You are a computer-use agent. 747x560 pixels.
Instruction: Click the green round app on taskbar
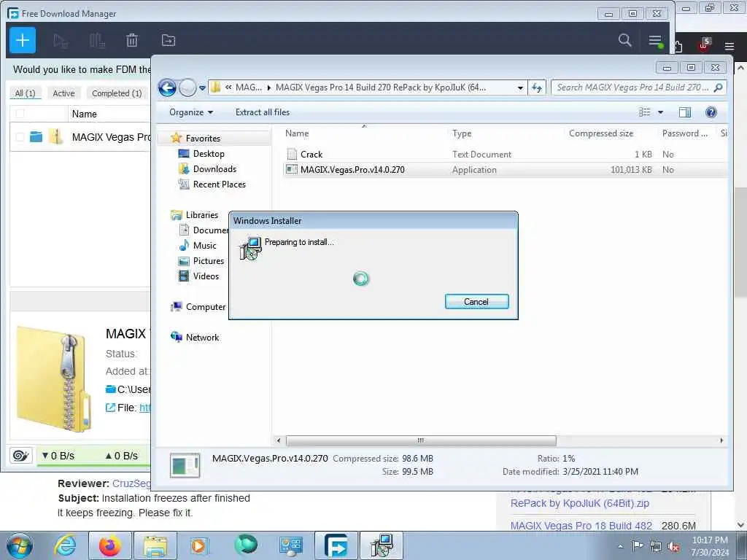[246, 545]
